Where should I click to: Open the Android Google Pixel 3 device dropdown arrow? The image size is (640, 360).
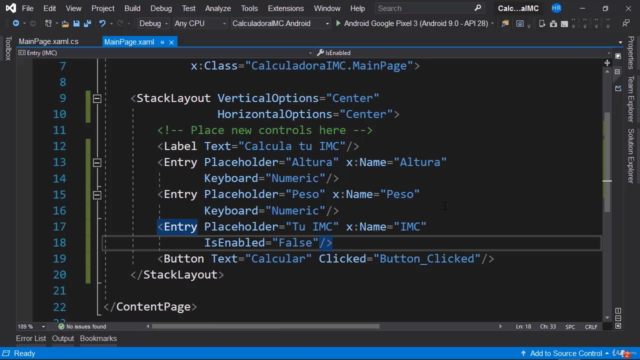pyautogui.click(x=492, y=24)
